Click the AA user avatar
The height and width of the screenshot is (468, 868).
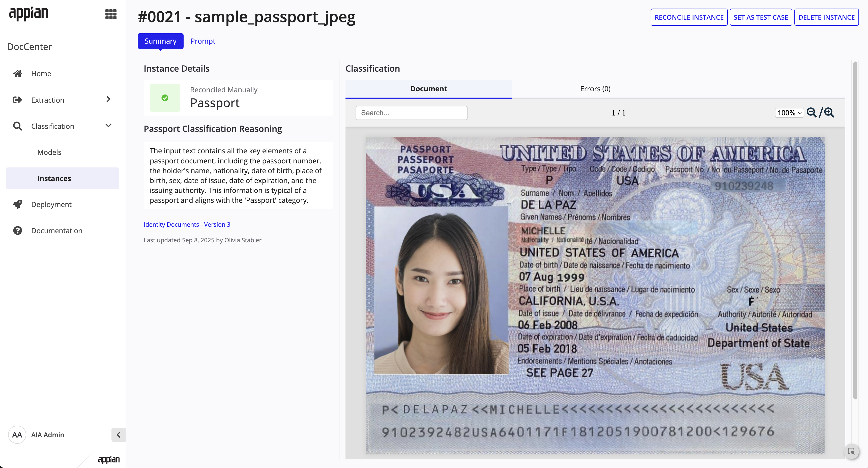pyautogui.click(x=17, y=435)
